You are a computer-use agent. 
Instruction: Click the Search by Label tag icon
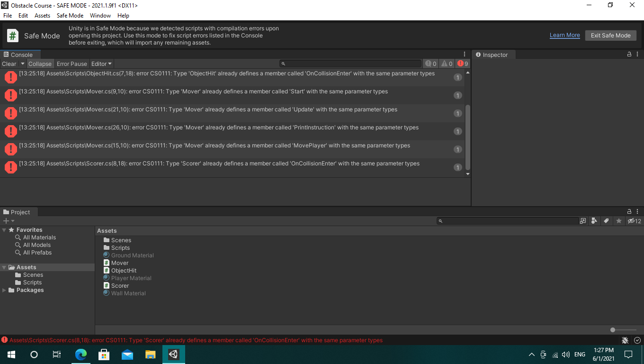click(606, 221)
